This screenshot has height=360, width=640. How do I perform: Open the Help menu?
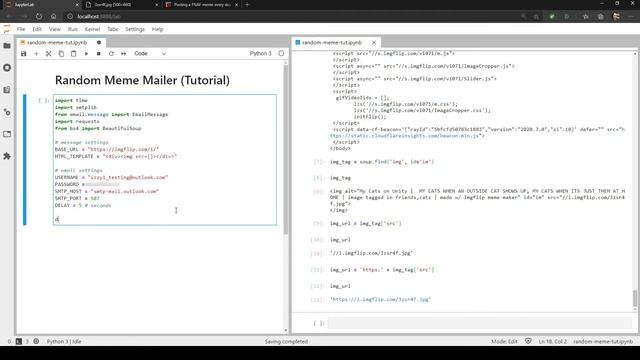click(157, 29)
